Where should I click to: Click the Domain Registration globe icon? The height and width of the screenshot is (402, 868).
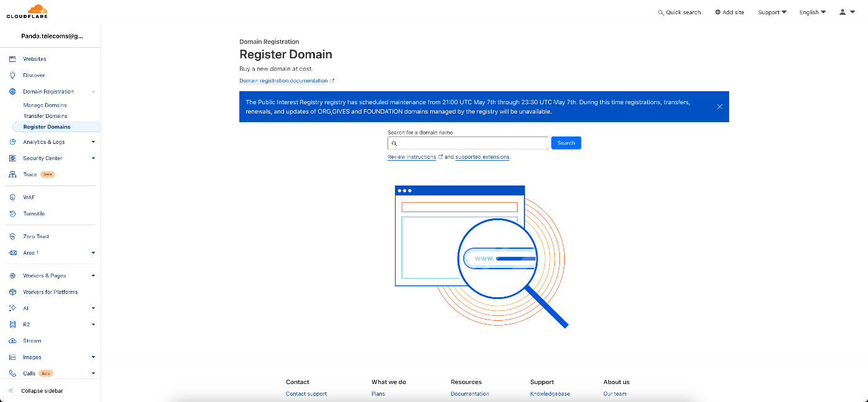12,91
